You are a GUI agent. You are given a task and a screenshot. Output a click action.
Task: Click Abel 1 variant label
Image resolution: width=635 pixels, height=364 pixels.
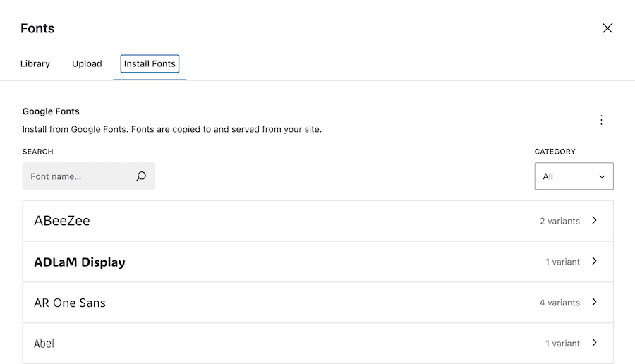pos(562,344)
